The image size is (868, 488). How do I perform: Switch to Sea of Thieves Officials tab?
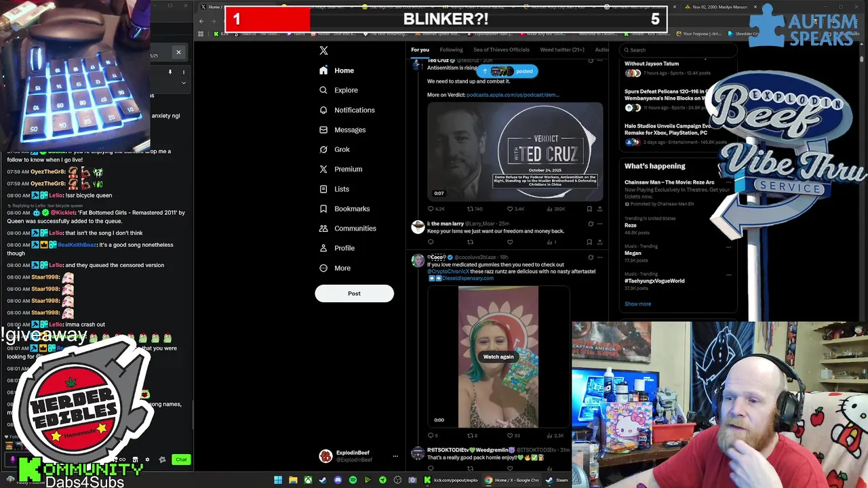[501, 49]
